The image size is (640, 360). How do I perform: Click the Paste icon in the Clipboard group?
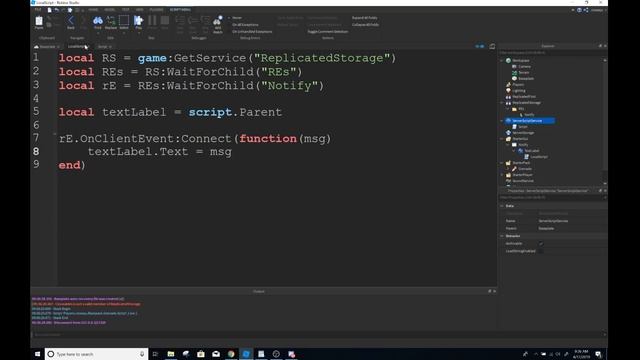coord(39,21)
